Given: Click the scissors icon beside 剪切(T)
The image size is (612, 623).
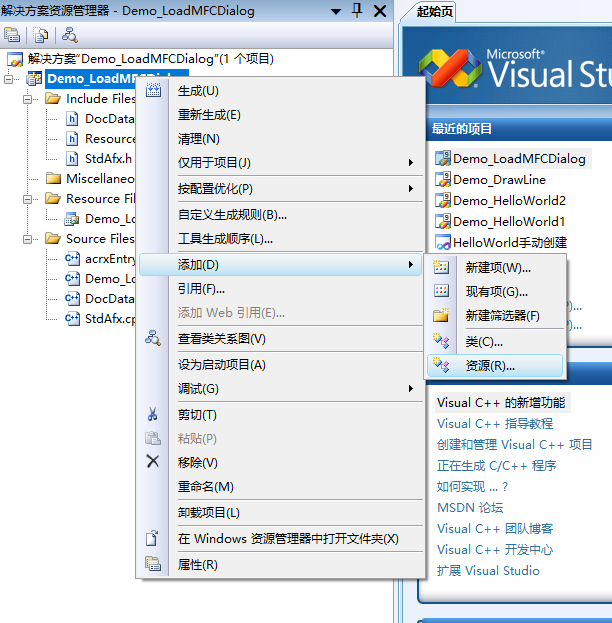Looking at the screenshot, I should coord(153,414).
